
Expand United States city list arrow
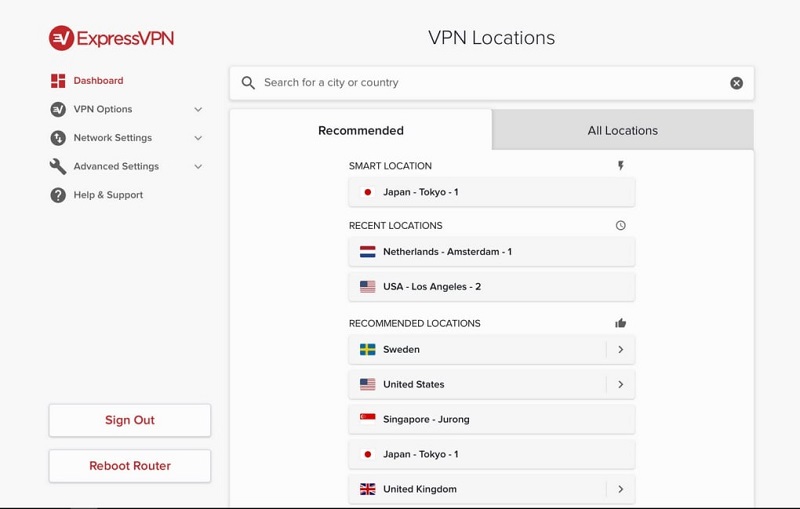click(x=620, y=385)
